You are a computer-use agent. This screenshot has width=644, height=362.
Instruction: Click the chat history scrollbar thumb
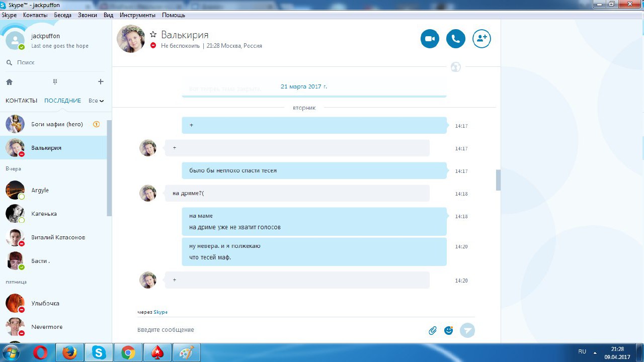pyautogui.click(x=498, y=180)
